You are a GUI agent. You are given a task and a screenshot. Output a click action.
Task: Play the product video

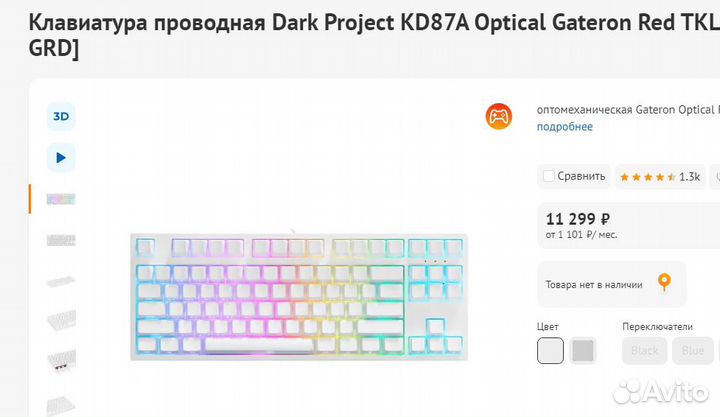(61, 157)
